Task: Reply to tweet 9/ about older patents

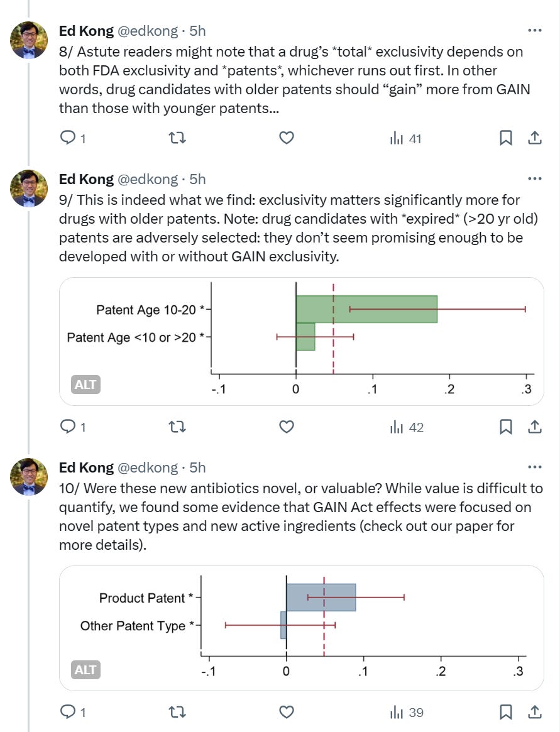Action: (x=73, y=427)
